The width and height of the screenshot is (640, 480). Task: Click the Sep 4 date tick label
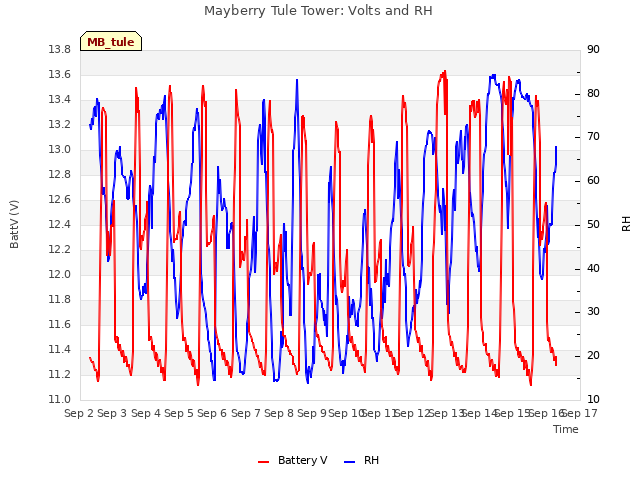click(146, 413)
